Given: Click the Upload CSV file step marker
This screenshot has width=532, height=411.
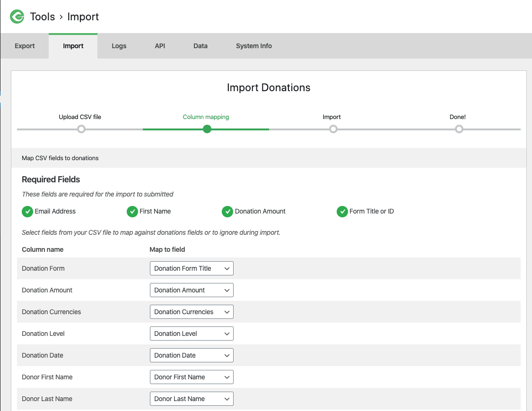Looking at the screenshot, I should click(x=81, y=129).
